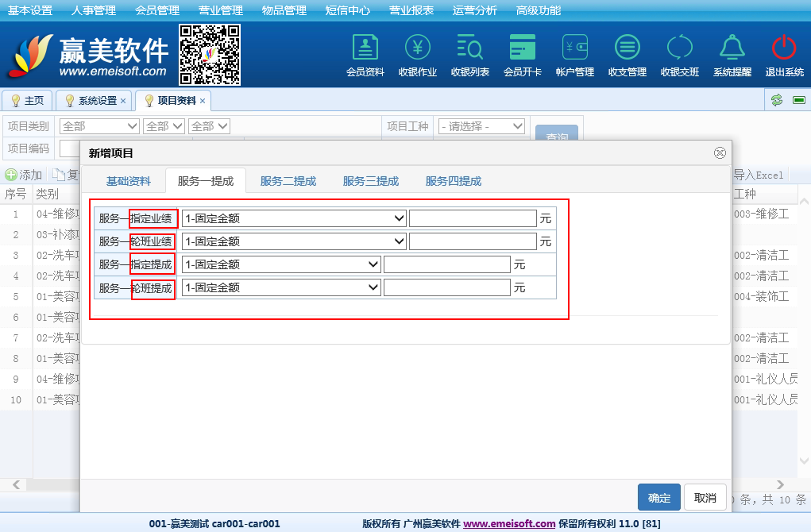Switch to the 基础资料 tab
Screen dimensions: 811x532
[129, 181]
